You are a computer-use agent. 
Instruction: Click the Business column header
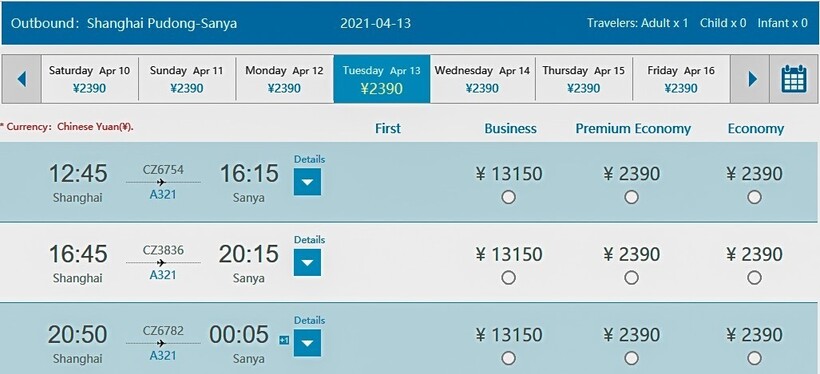click(510, 129)
